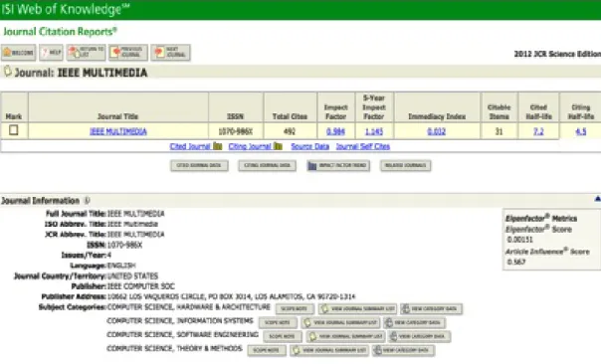Click the Related Journals button

(x=406, y=165)
